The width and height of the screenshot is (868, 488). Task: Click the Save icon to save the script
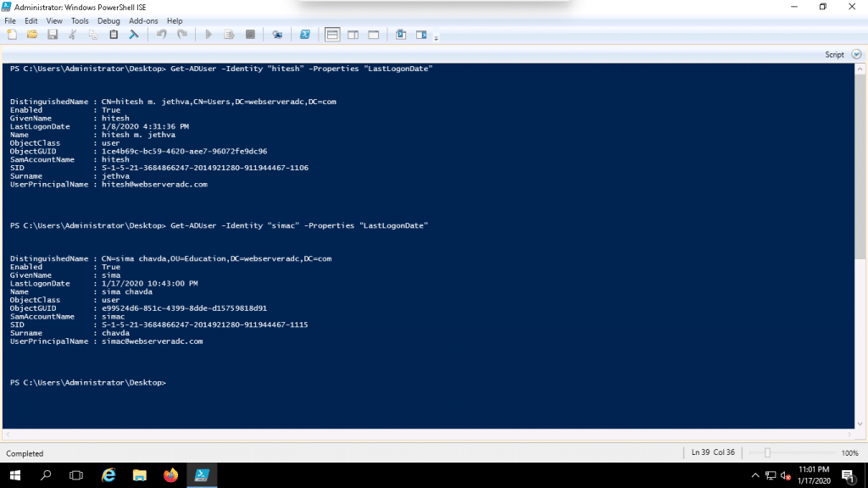[53, 34]
